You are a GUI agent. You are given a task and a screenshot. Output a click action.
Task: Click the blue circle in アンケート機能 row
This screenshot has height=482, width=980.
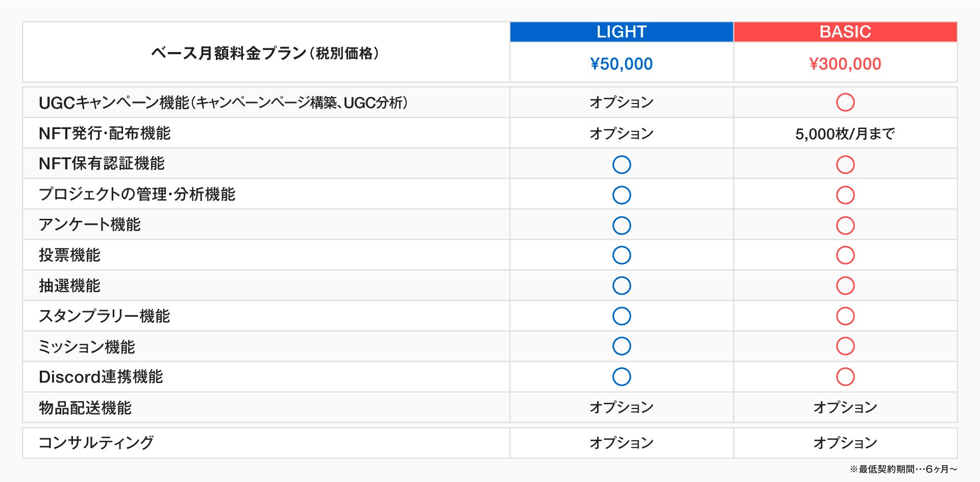(x=621, y=225)
